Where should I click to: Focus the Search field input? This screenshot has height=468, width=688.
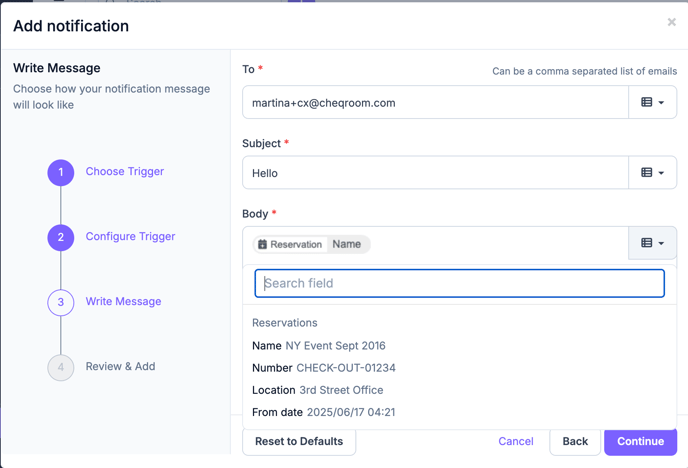tap(459, 283)
